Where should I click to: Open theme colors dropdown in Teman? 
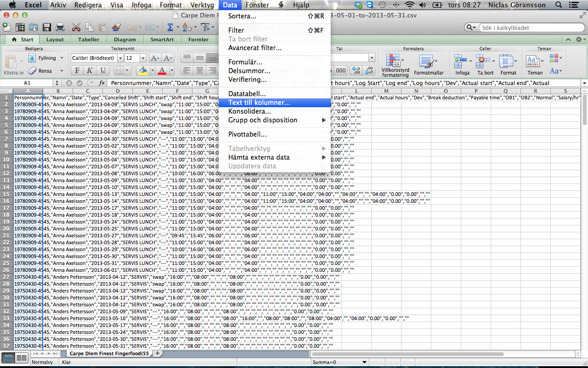pos(556,58)
